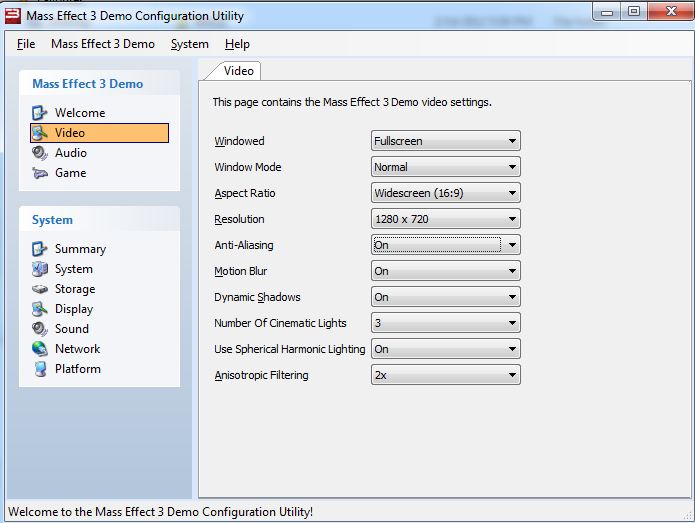Open the Display page
The image size is (695, 523).
coord(74,309)
